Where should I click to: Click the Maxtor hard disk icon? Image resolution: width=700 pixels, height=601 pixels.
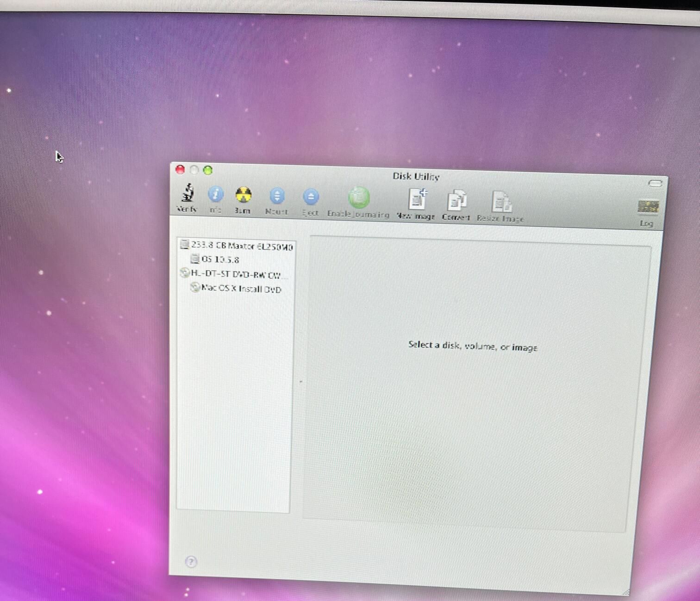tap(185, 244)
